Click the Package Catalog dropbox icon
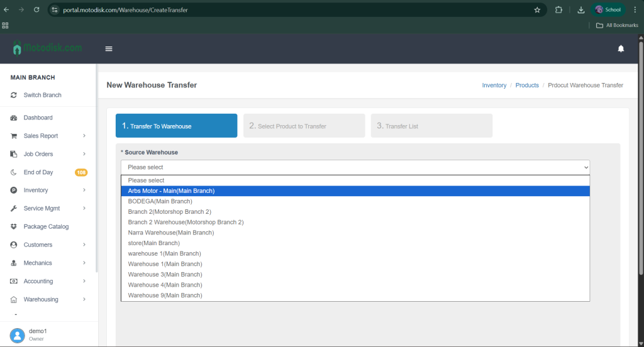The height and width of the screenshot is (347, 644). click(14, 227)
